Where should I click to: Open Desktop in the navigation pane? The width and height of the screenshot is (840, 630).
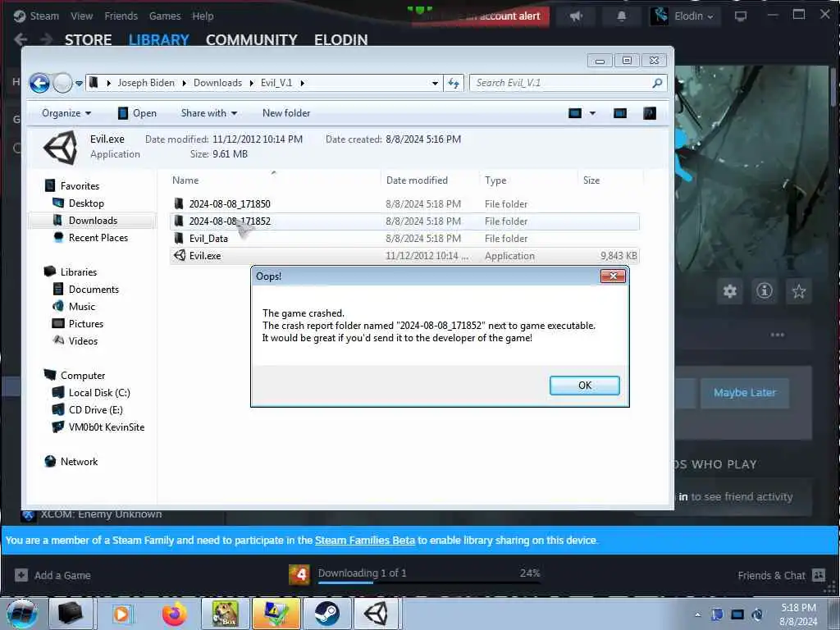pos(85,203)
